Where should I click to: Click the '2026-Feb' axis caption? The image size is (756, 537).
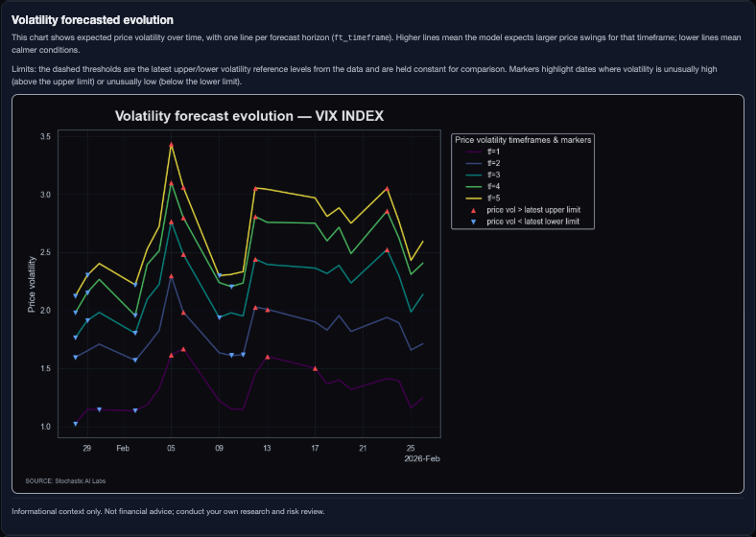pyautogui.click(x=422, y=459)
